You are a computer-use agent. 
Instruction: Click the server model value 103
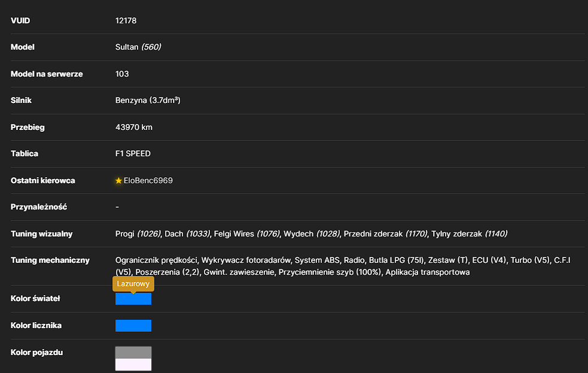[x=122, y=74]
